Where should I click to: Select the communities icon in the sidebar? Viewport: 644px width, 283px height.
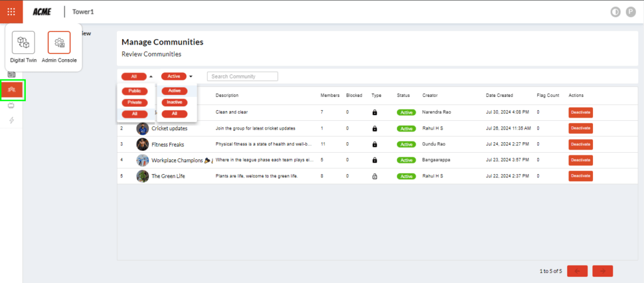[x=11, y=90]
